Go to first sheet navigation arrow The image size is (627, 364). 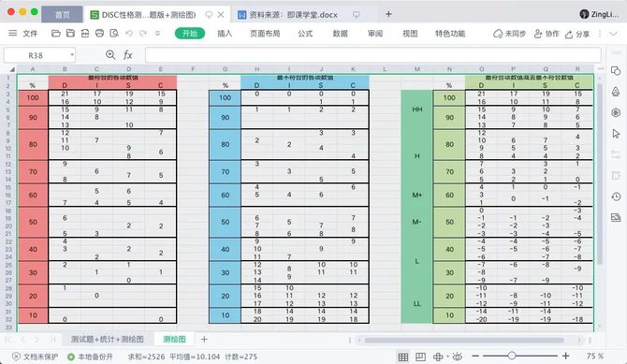8,340
